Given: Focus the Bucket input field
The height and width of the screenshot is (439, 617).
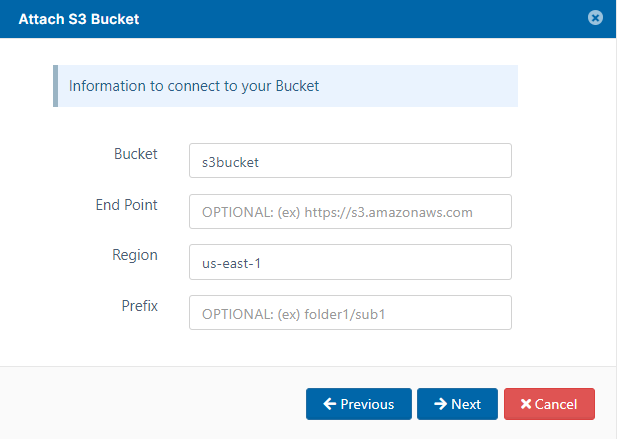Looking at the screenshot, I should point(350,161).
